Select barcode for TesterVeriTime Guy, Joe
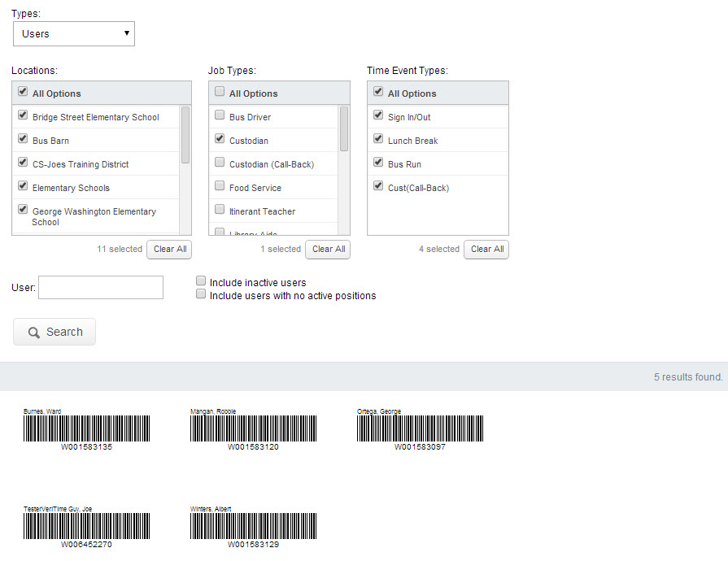This screenshot has width=728, height=561. pyautogui.click(x=87, y=526)
